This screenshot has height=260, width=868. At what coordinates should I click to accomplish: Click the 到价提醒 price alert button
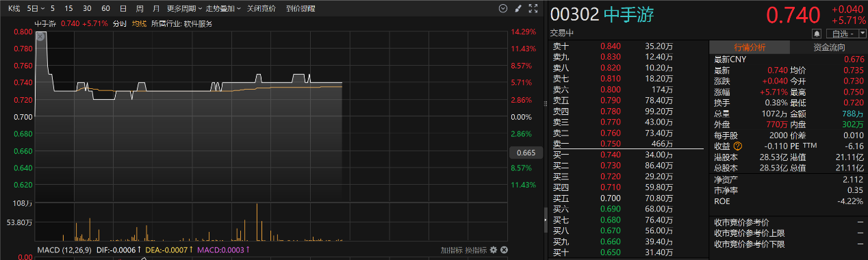point(301,8)
